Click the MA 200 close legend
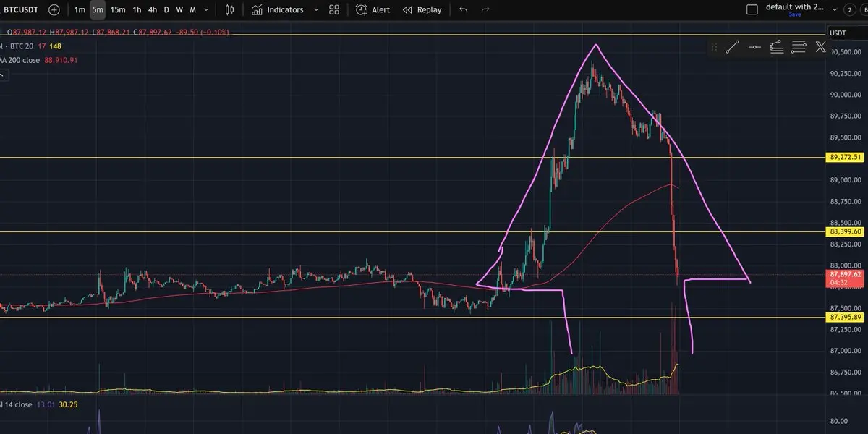 point(20,60)
